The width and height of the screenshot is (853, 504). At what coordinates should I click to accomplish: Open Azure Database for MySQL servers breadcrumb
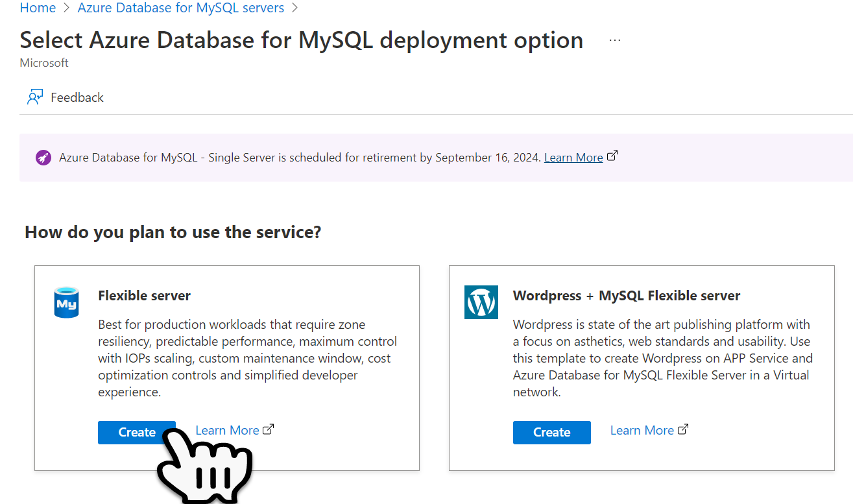tap(181, 8)
